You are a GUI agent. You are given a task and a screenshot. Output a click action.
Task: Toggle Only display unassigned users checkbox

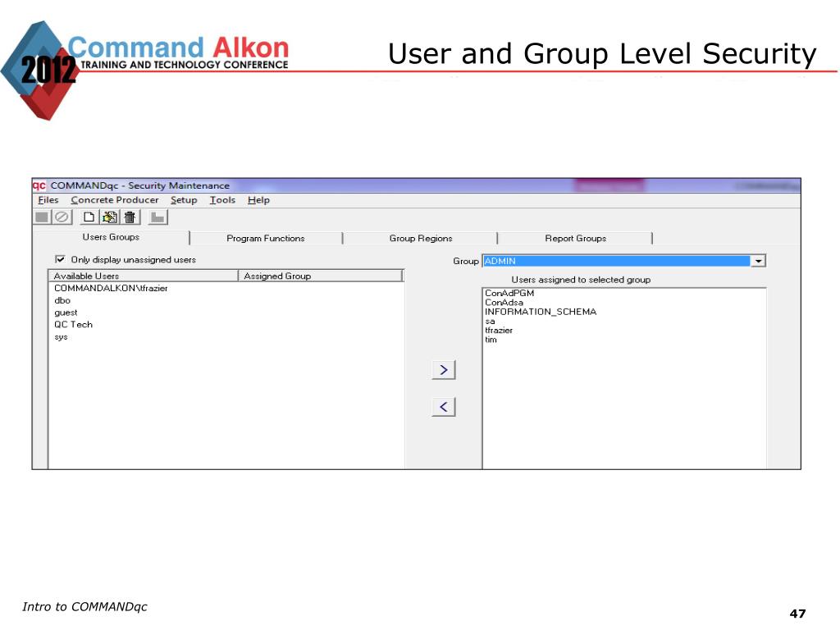[x=60, y=259]
